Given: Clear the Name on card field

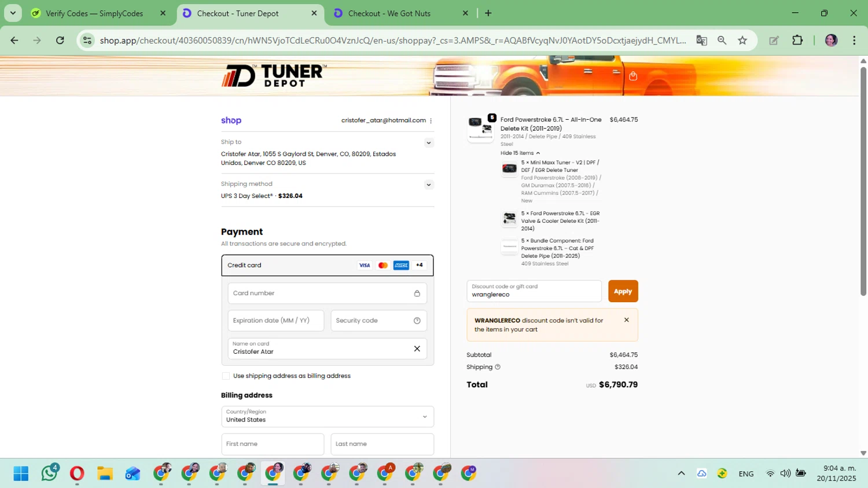Looking at the screenshot, I should [x=417, y=348].
